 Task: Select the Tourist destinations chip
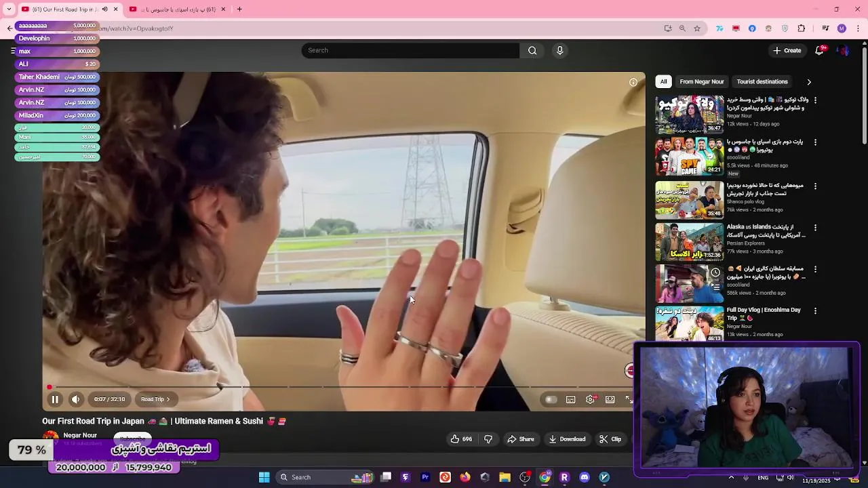coord(762,81)
